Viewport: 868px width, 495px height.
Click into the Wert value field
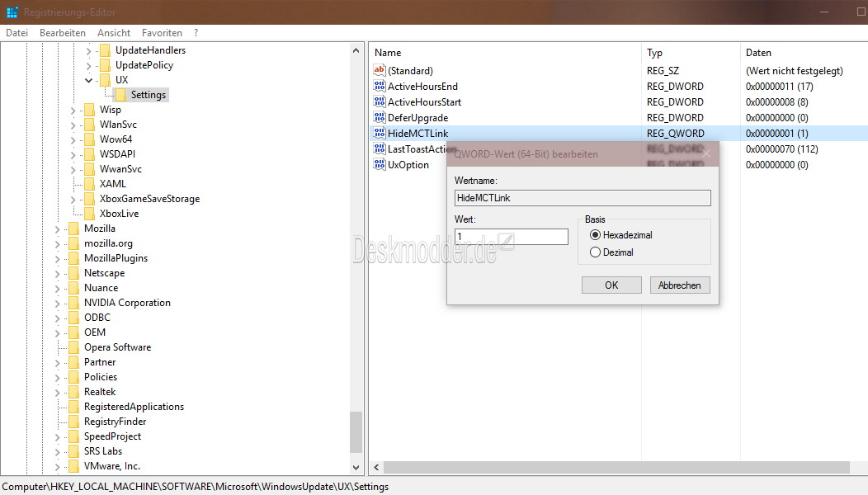(512, 237)
